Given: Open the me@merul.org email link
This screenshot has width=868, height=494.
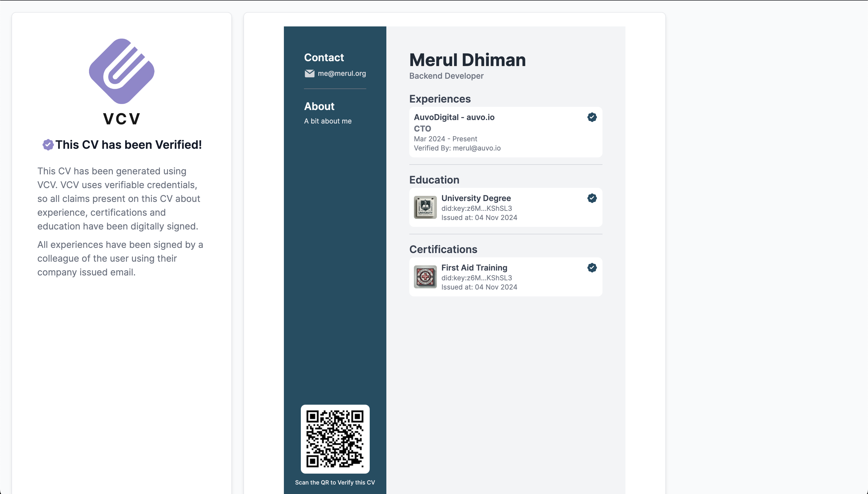Looking at the screenshot, I should click(342, 74).
